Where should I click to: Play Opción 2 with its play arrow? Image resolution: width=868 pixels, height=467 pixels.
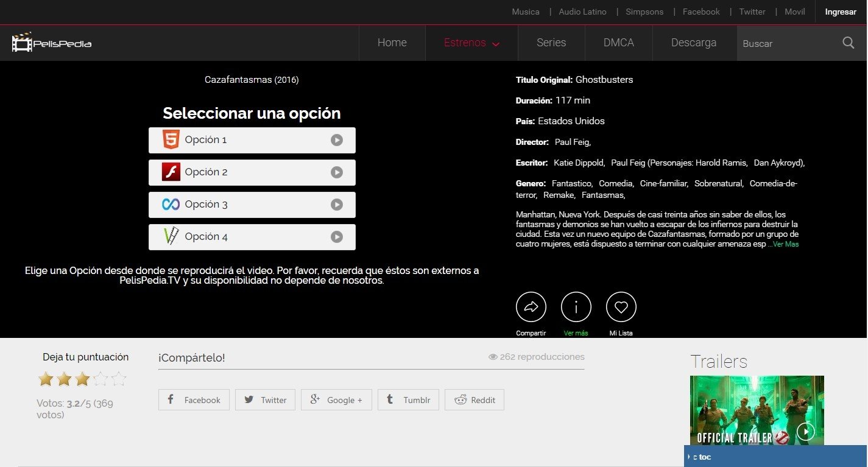click(x=337, y=172)
